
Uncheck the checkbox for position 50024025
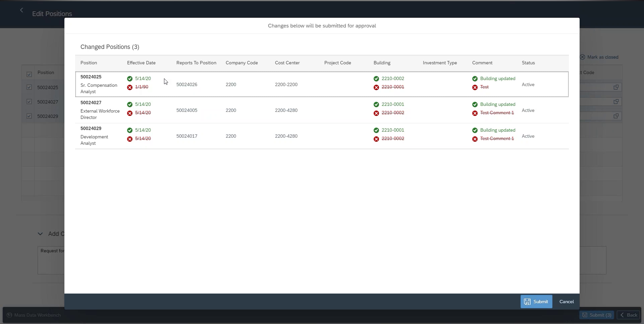(29, 87)
